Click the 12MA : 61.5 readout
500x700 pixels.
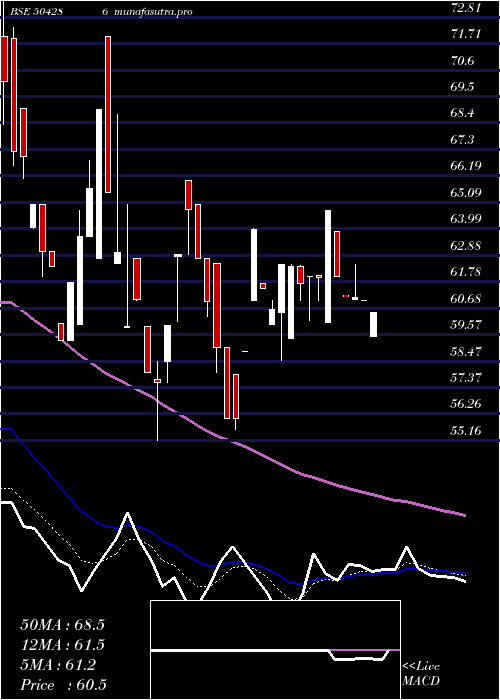[62, 645]
